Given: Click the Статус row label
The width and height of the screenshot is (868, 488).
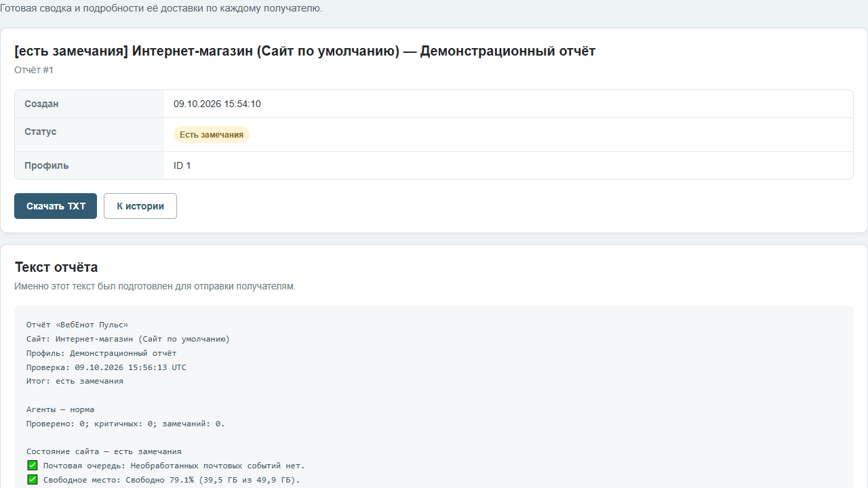Looking at the screenshot, I should 41,131.
